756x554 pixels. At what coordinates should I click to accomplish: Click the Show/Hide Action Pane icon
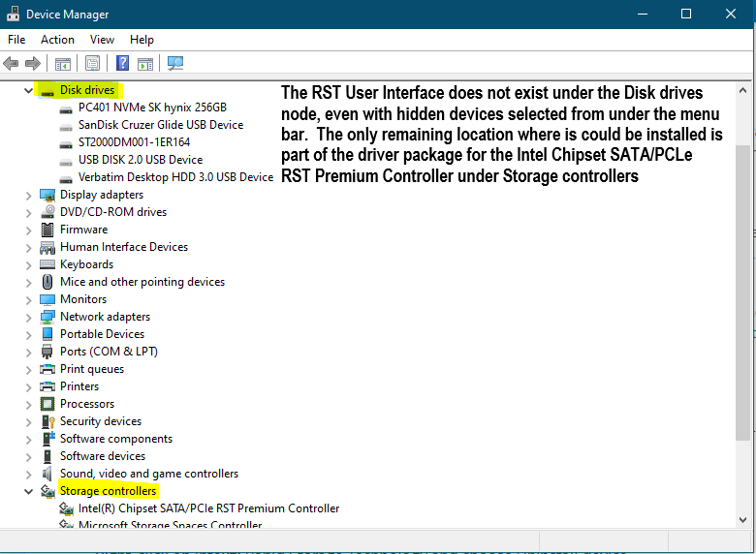(x=145, y=64)
